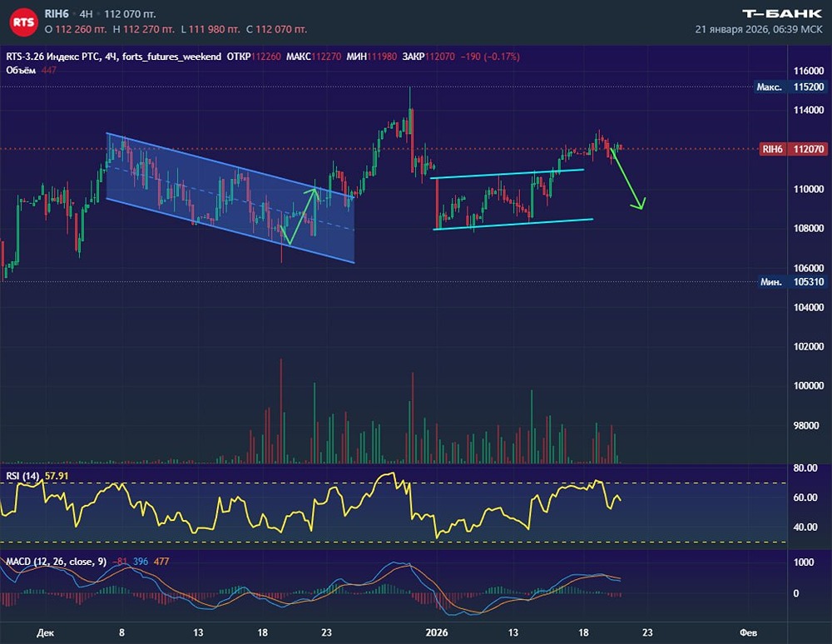Click the 'ОТКР 112260' open value

click(x=254, y=57)
